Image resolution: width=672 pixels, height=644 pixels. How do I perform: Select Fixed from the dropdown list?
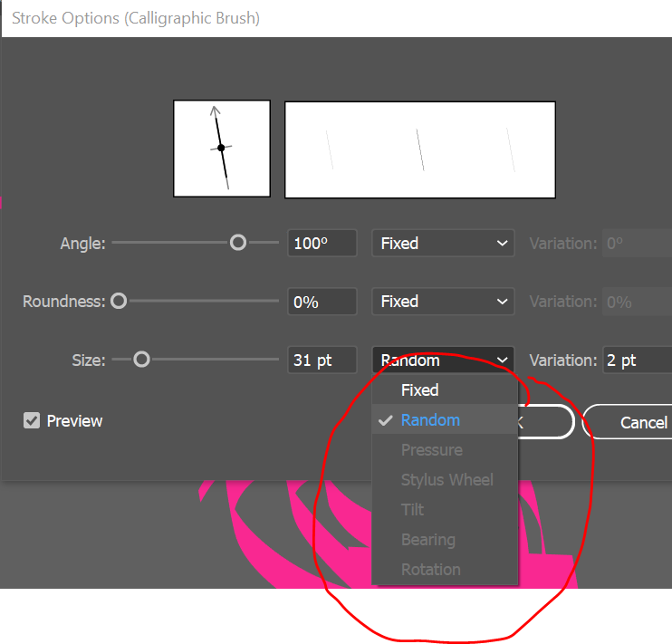(420, 390)
